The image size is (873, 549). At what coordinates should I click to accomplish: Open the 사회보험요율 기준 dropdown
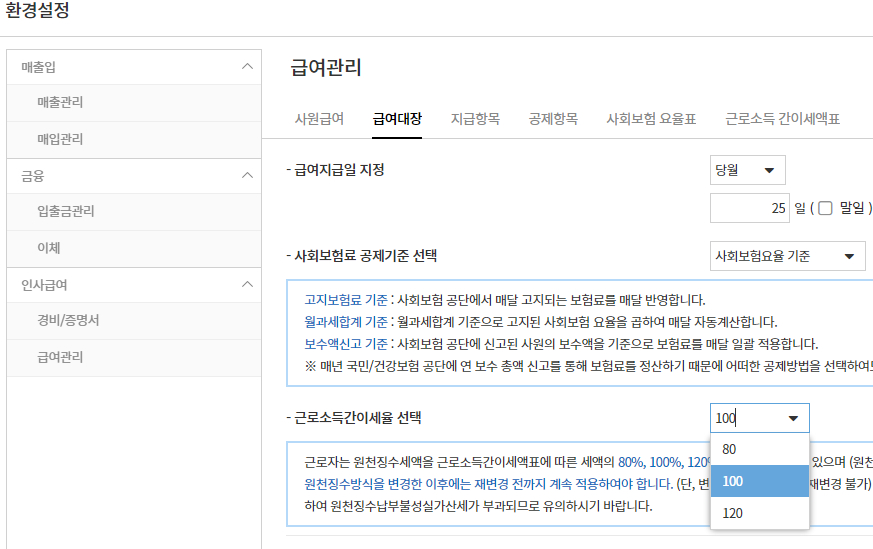(x=787, y=256)
